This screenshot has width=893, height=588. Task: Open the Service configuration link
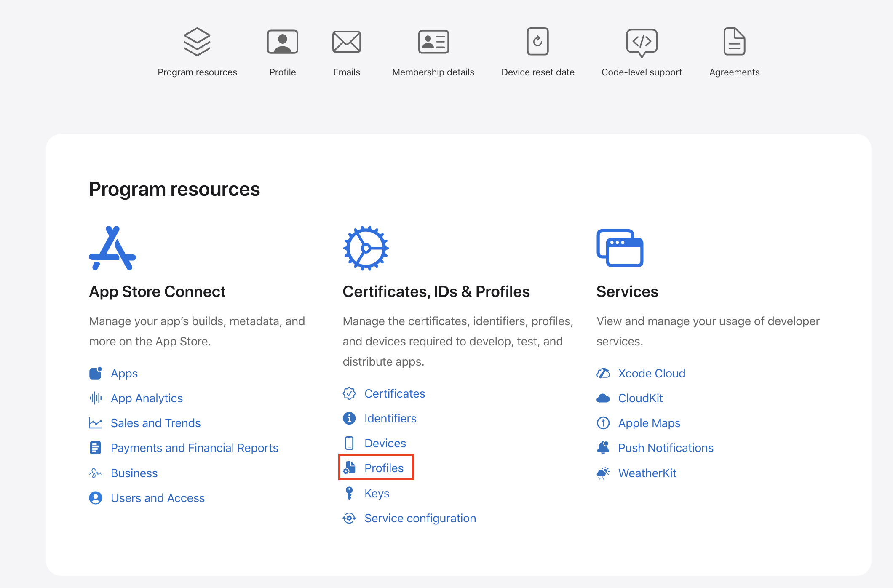(x=420, y=518)
